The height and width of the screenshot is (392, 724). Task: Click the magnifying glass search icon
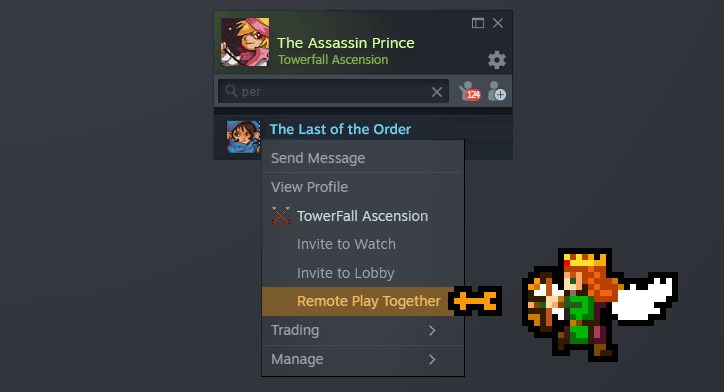(231, 91)
